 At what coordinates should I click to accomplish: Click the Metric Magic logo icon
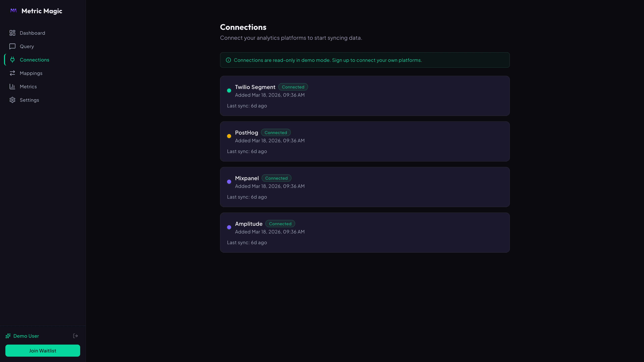[x=13, y=11]
